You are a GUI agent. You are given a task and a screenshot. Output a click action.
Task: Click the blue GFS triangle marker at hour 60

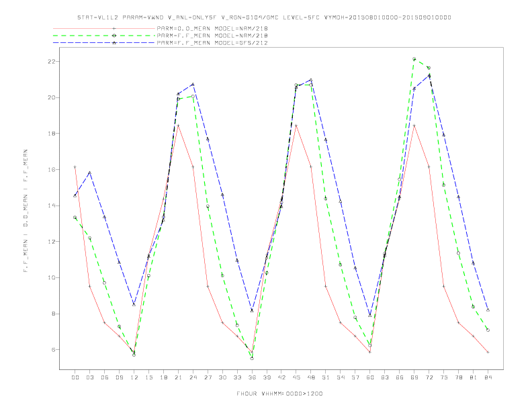pos(370,316)
